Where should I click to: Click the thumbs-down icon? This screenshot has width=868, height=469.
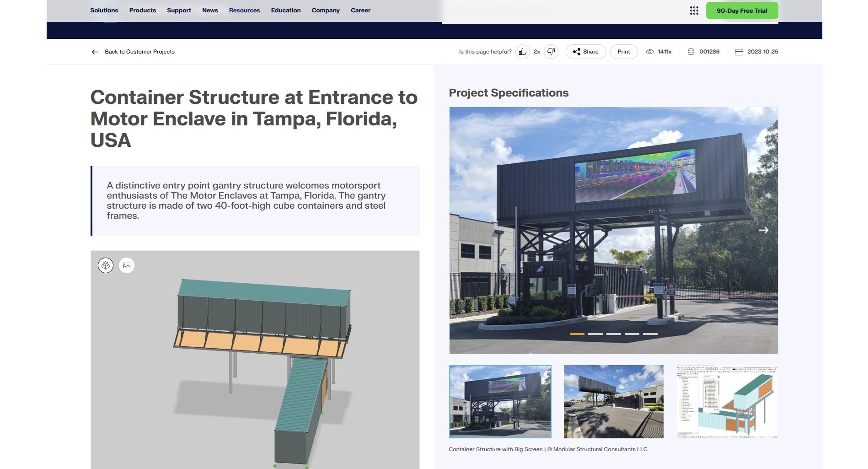click(551, 51)
